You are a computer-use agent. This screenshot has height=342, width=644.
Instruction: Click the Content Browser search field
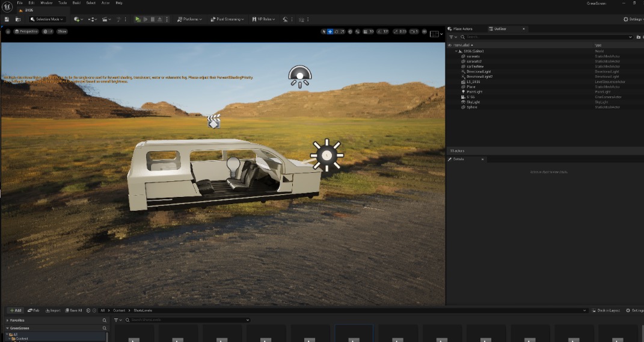187,320
